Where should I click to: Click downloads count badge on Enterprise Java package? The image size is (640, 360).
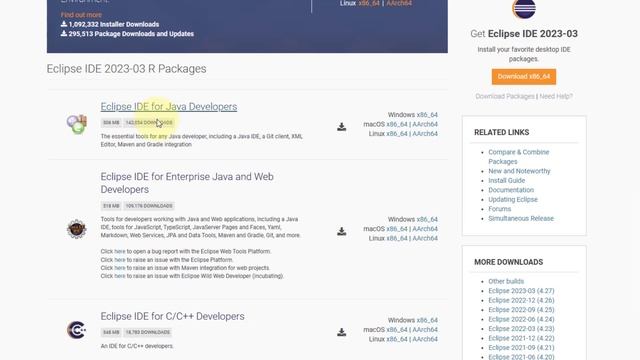click(149, 206)
